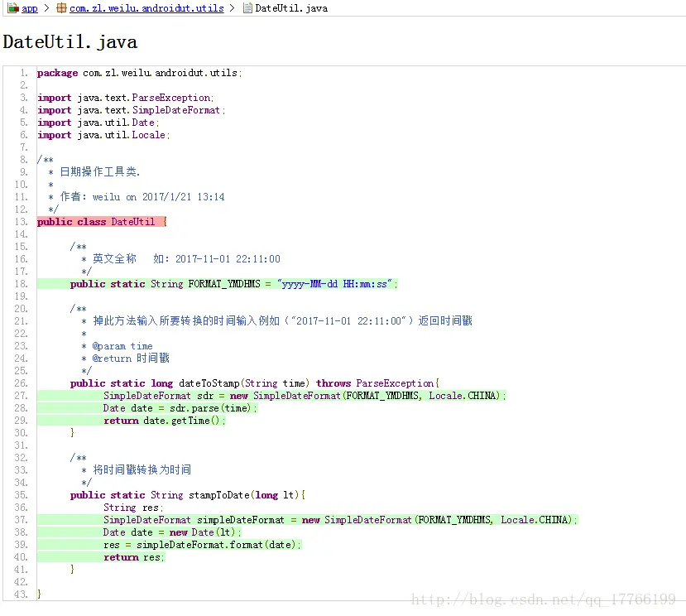Click stampToDate method signature line
The width and height of the screenshot is (686, 616).
pyautogui.click(x=188, y=495)
